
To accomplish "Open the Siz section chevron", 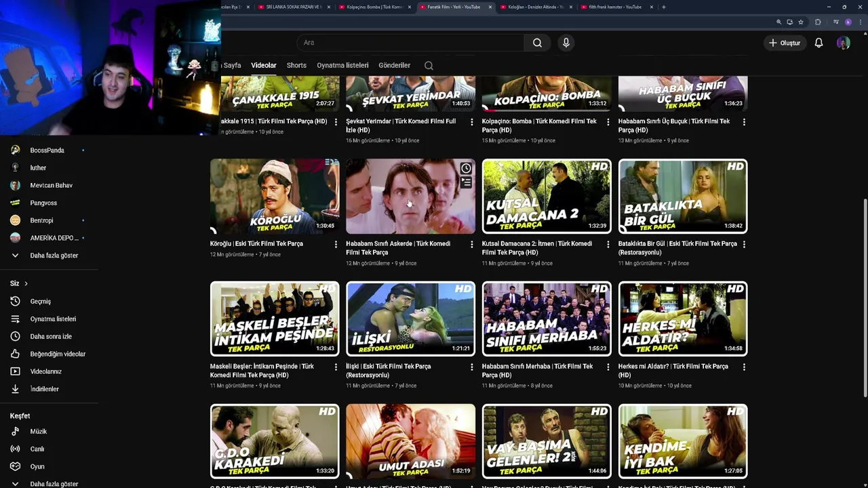I will click(x=26, y=283).
